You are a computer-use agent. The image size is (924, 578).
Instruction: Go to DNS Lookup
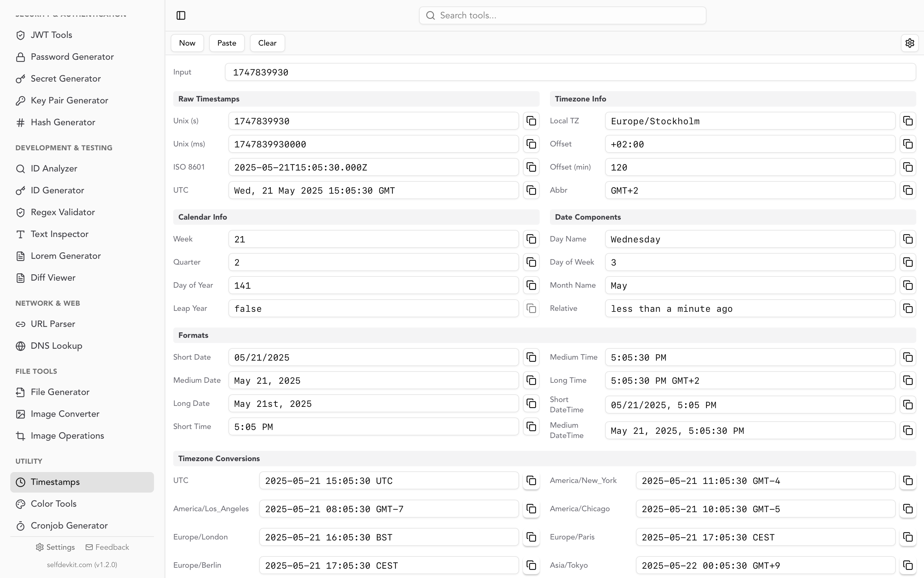pyautogui.click(x=82, y=346)
